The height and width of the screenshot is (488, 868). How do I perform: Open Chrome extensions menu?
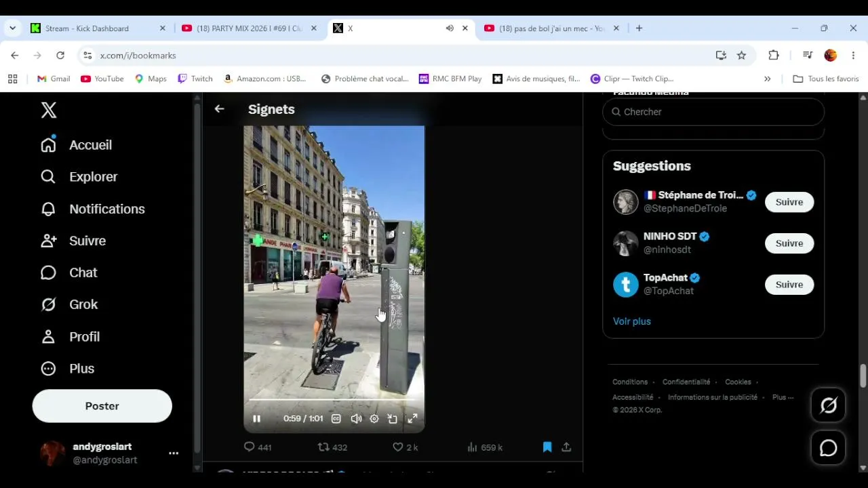point(774,56)
